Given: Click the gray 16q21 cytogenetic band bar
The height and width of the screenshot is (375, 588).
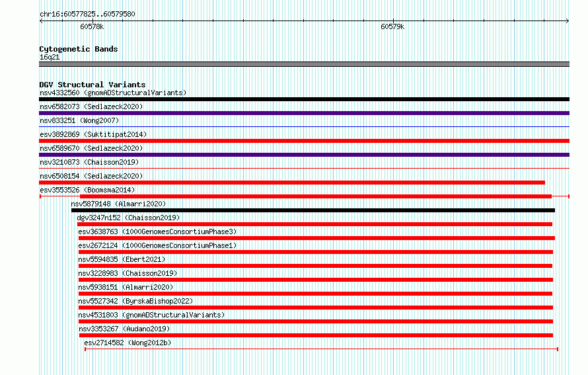Looking at the screenshot, I should tap(304, 64).
